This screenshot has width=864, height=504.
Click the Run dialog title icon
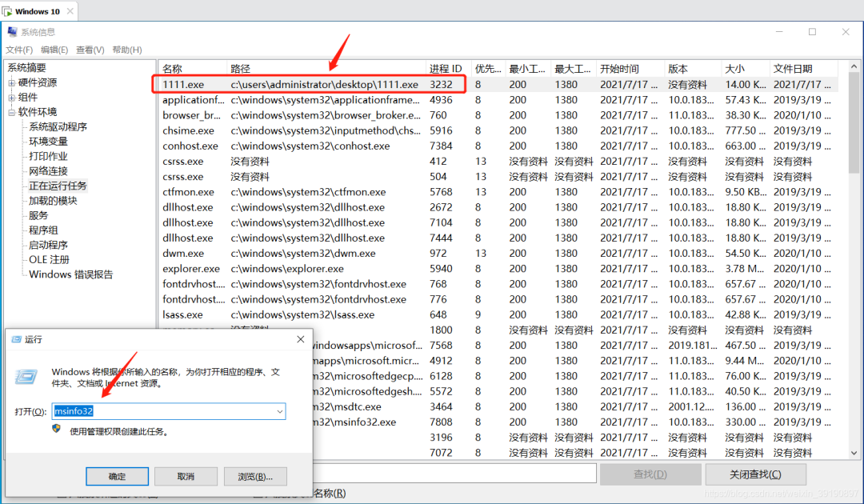[17, 339]
